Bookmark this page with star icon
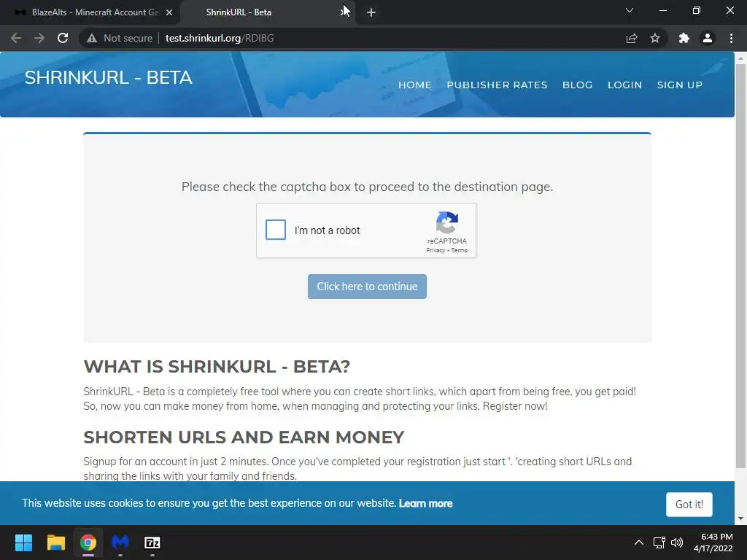 655,38
